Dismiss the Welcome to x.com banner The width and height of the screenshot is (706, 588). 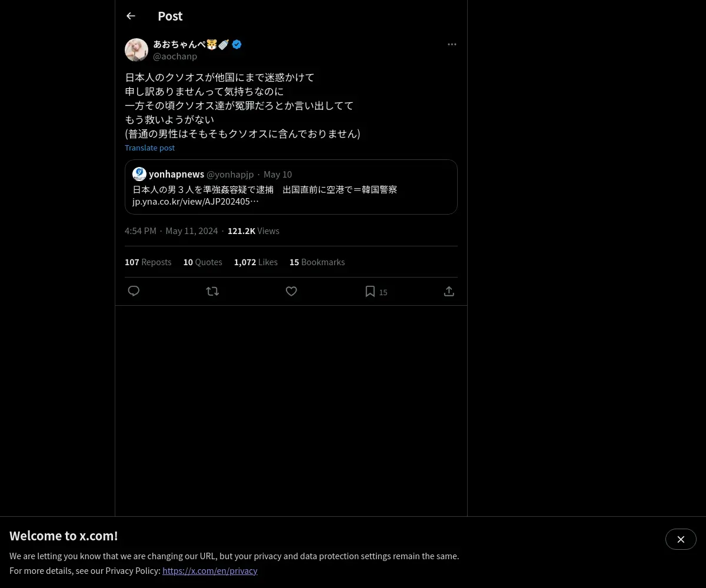click(681, 539)
